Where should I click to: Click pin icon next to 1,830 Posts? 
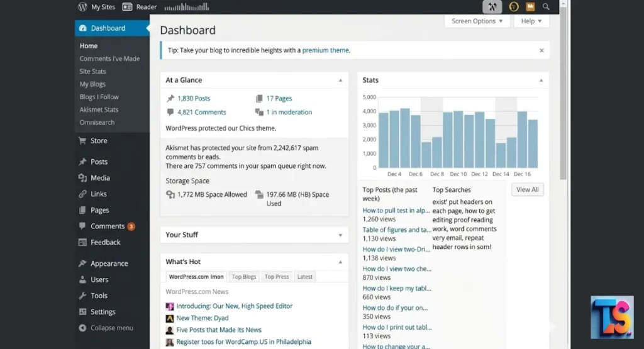click(170, 99)
